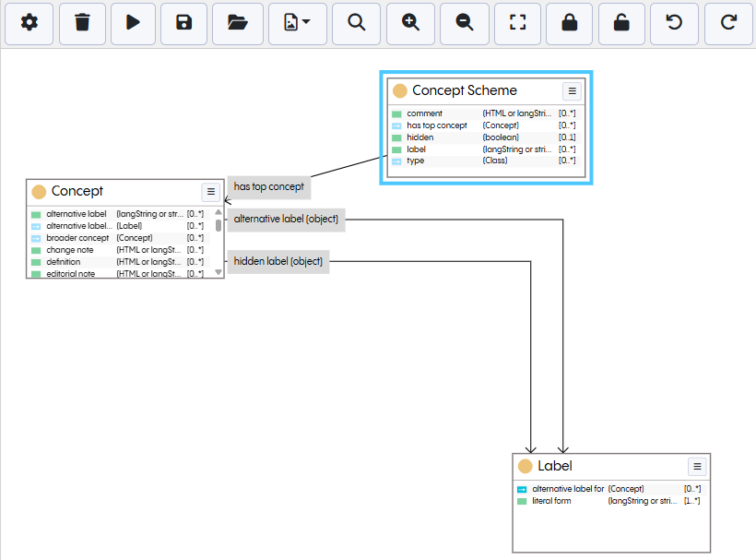Select the Concept node title
Viewport: 756px width, 560px height.
(x=77, y=191)
